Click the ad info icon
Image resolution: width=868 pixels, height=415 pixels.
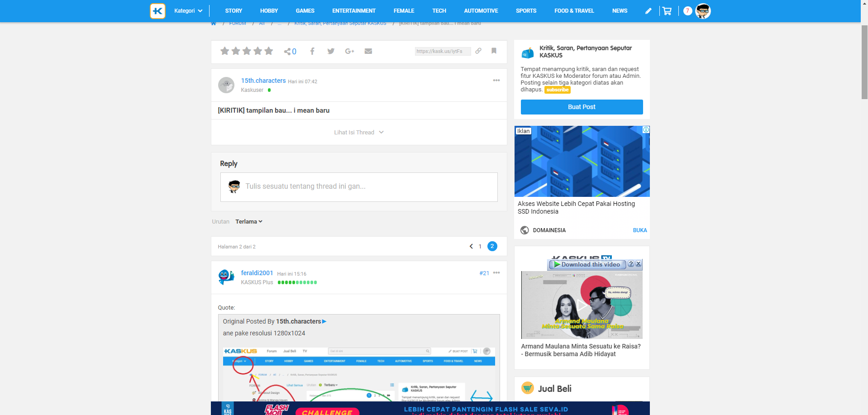click(x=646, y=129)
